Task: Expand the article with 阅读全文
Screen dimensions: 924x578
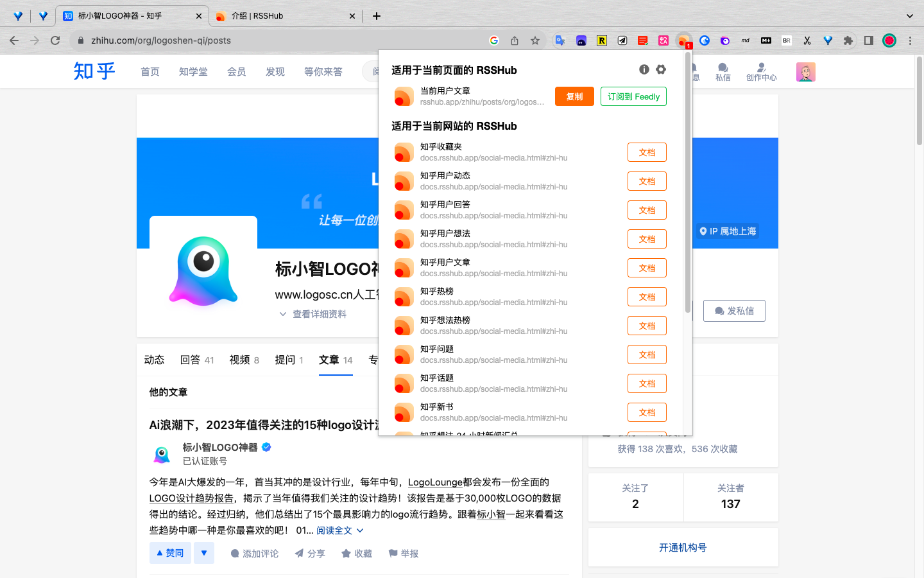Action: coord(340,530)
